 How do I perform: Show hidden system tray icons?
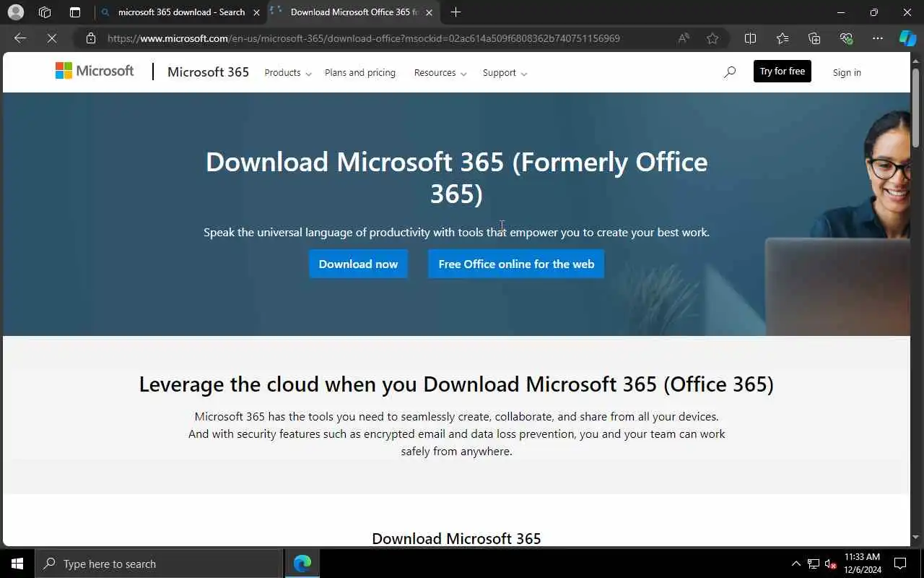click(796, 564)
